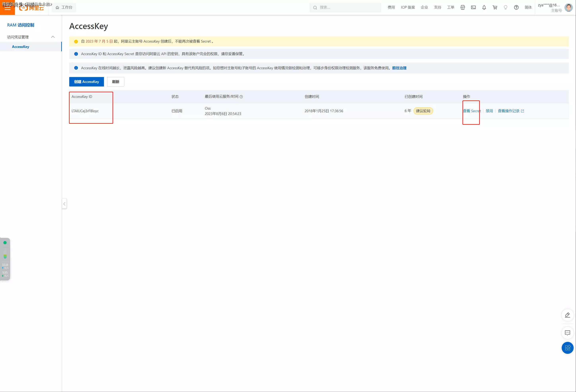576x392 pixels.
Task: Collapse the 访问凭证管理 section
Action: coord(53,37)
